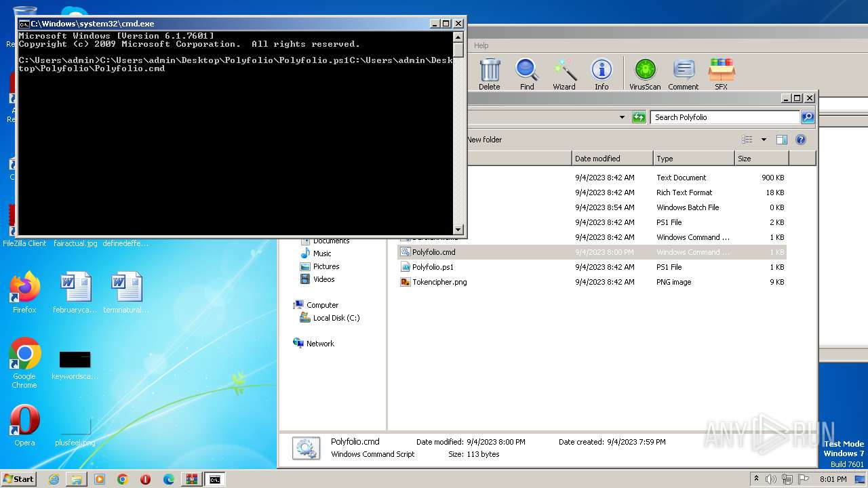Open the Start menu
The width and height of the screenshot is (868, 488).
pyautogui.click(x=19, y=479)
